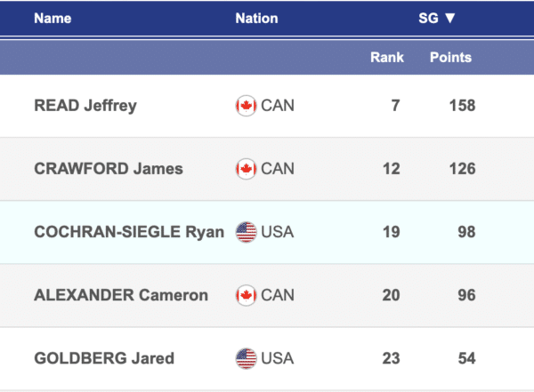Screen dimensions: 534x392
Task: Click the Name column header
Action: [x=53, y=18]
